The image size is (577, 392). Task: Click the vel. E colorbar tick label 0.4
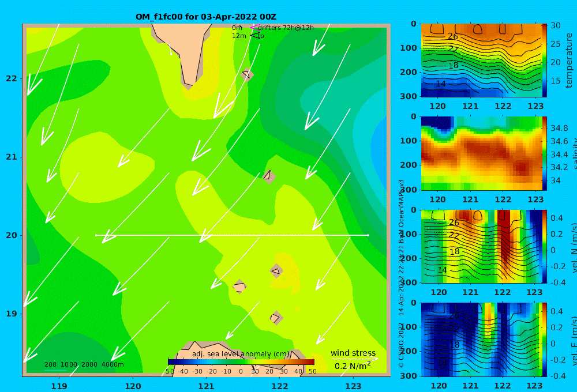pos(557,311)
